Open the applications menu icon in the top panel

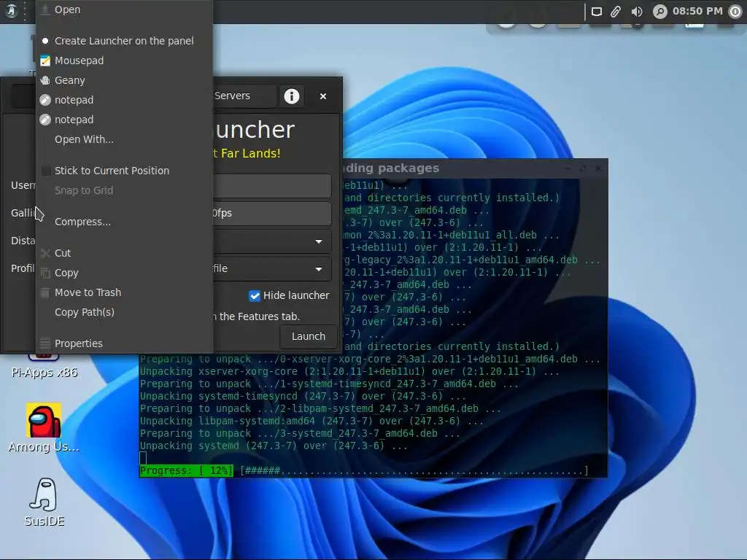coord(11,10)
